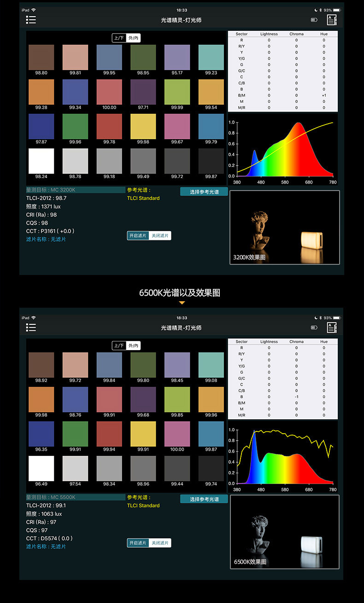Tap the Wi-Fi status icon beside iPad in the 3200K screen
The image size is (364, 603).
34,10
